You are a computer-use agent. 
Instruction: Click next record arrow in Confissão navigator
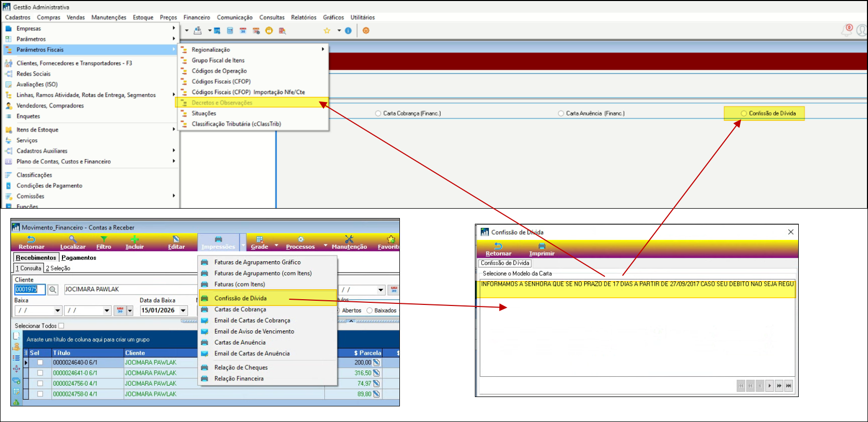pos(770,386)
